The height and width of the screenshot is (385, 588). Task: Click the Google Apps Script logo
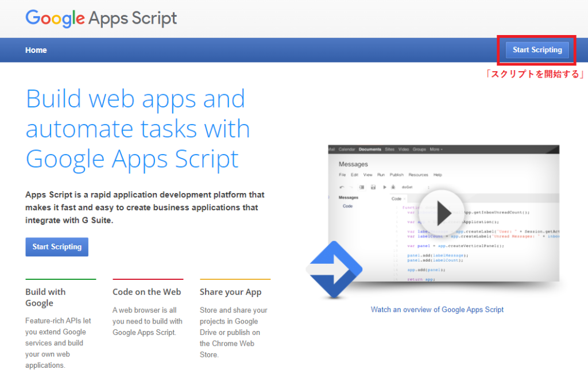(x=101, y=18)
